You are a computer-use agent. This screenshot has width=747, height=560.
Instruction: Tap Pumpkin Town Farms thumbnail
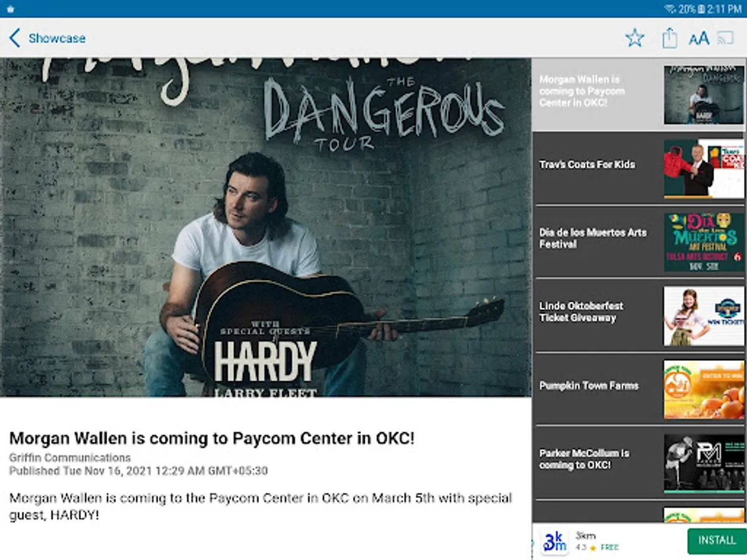(x=704, y=390)
